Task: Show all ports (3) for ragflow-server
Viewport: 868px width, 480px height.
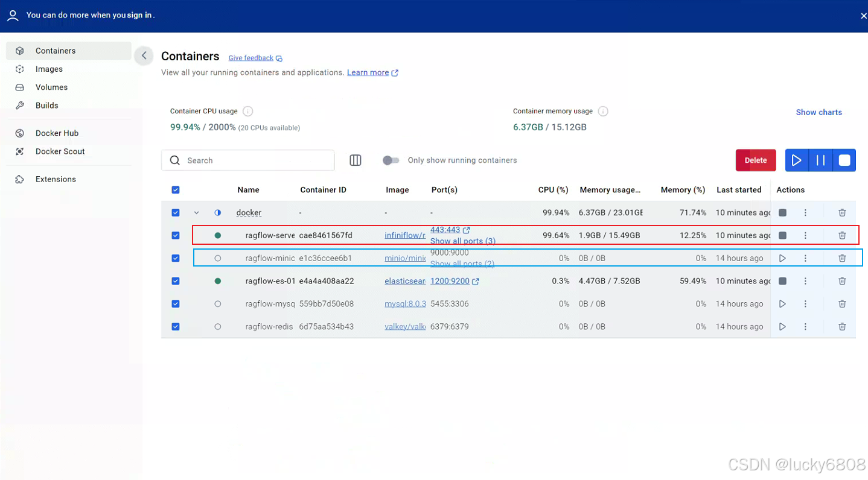Action: pyautogui.click(x=463, y=241)
